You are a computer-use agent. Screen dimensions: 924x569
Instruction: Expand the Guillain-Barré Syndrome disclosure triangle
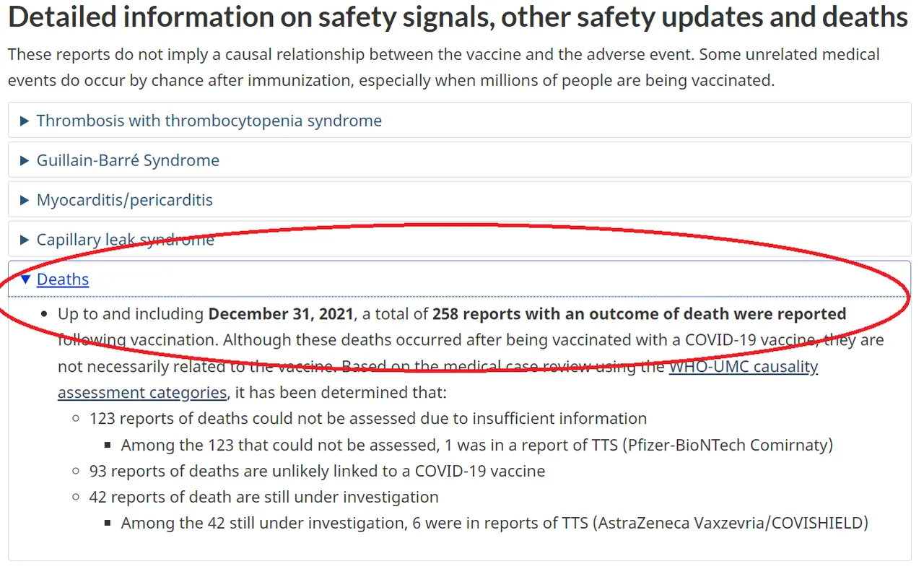pyautogui.click(x=25, y=160)
